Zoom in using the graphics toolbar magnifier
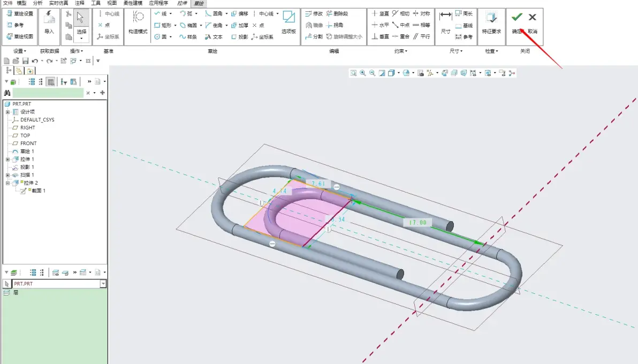 [x=362, y=73]
